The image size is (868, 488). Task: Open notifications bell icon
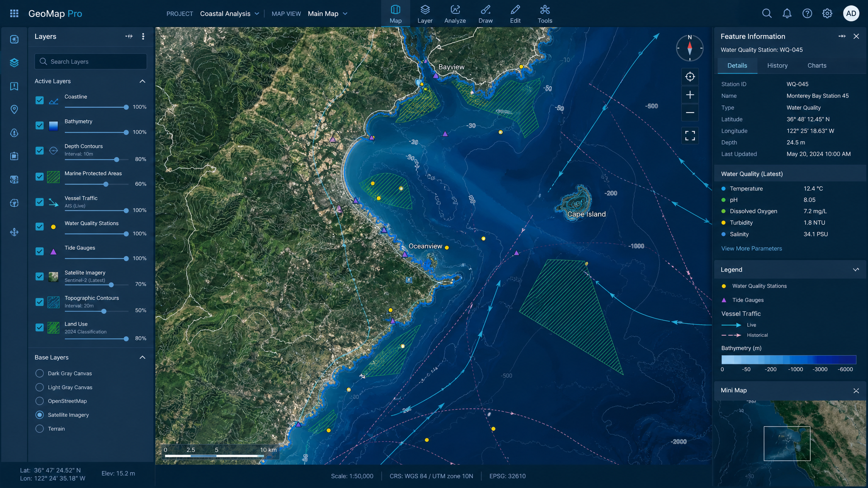click(787, 14)
